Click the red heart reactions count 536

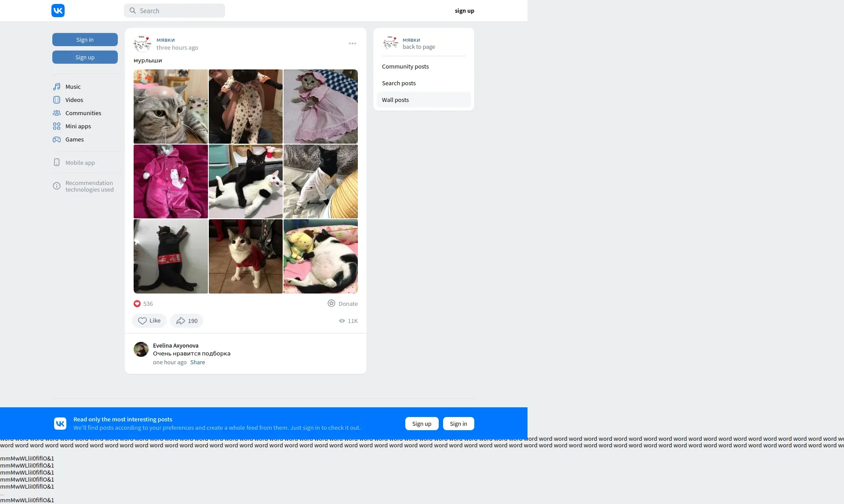click(x=143, y=304)
